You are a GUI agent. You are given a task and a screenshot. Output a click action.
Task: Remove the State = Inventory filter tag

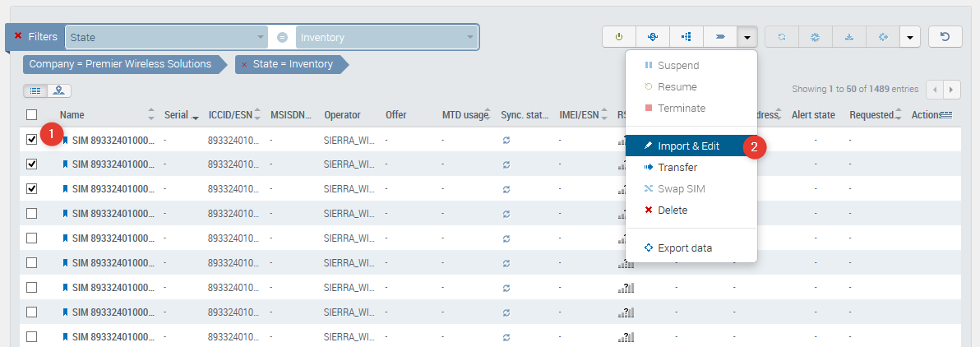tap(244, 64)
